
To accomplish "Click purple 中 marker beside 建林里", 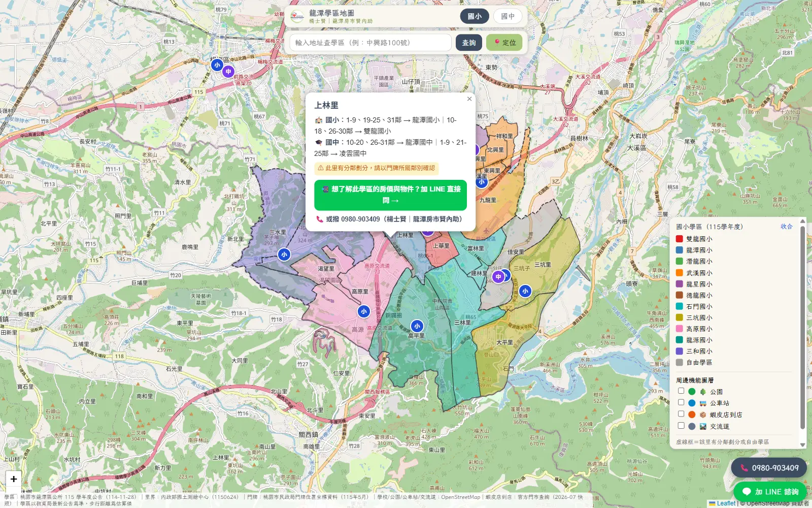I will pos(498,276).
